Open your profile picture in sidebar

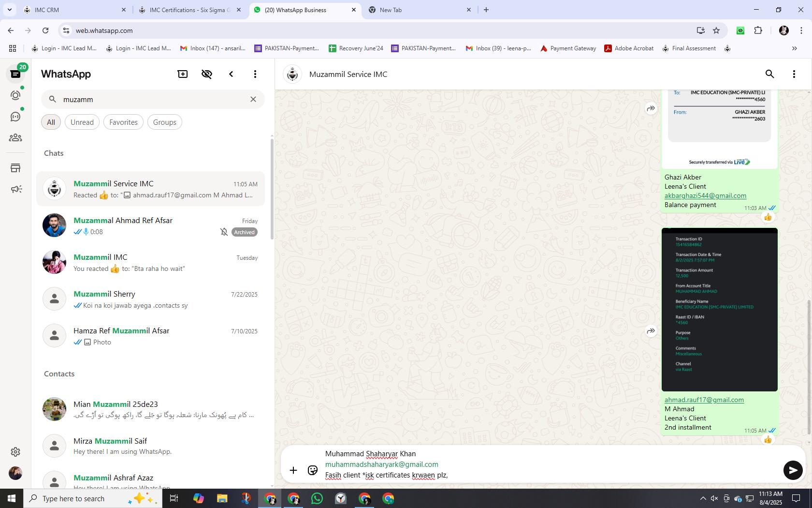coord(15,473)
